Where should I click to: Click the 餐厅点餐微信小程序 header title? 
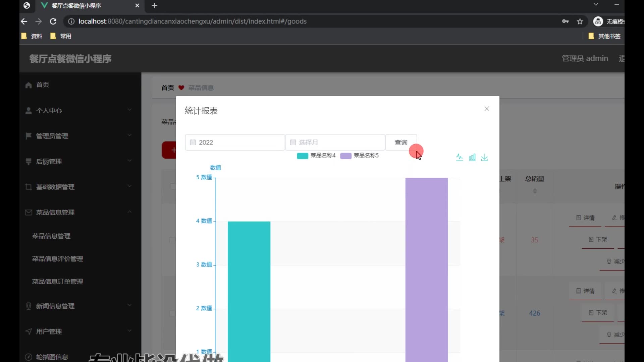70,59
